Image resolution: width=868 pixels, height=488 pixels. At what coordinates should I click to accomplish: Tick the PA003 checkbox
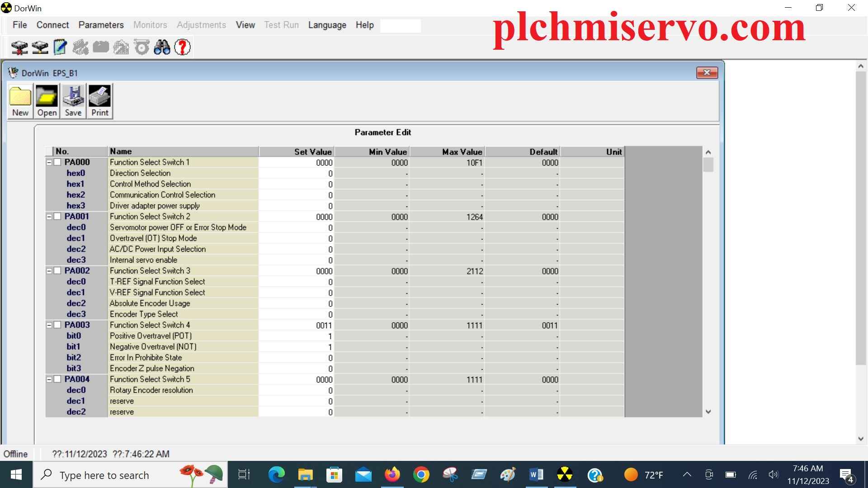click(x=57, y=325)
